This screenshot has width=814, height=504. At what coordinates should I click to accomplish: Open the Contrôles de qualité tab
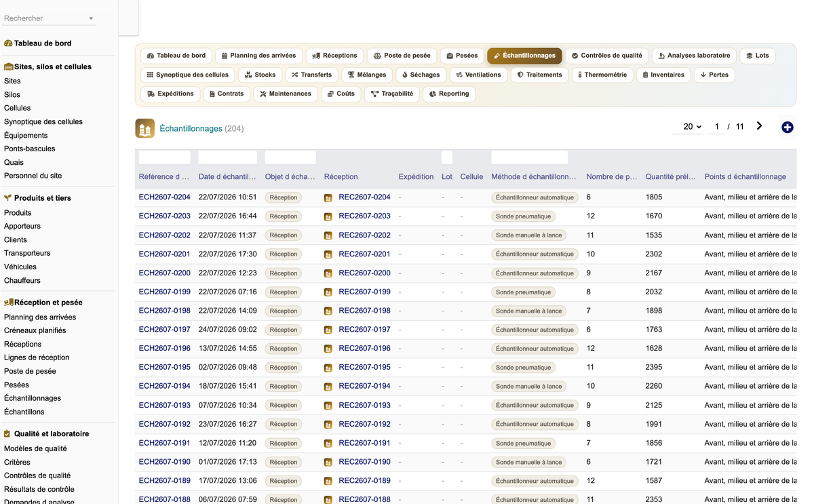(x=607, y=56)
